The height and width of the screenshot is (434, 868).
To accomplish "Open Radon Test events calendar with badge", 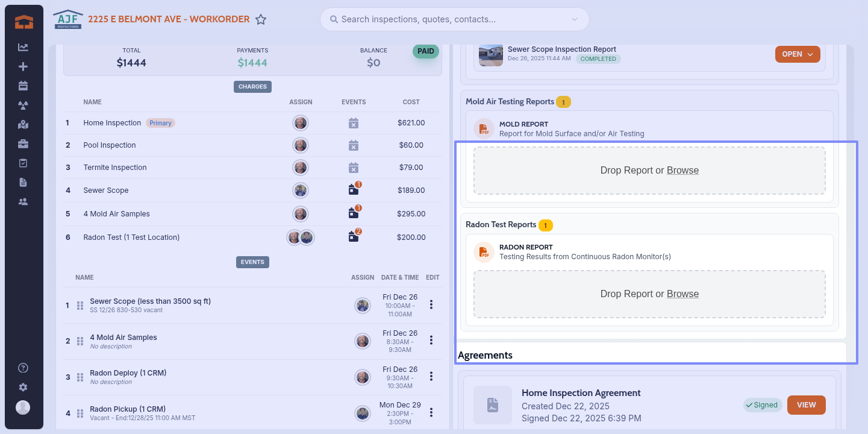I will click(x=354, y=237).
